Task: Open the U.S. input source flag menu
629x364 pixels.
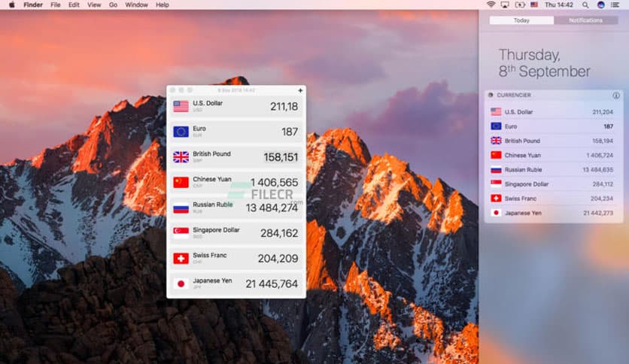Action: [534, 5]
